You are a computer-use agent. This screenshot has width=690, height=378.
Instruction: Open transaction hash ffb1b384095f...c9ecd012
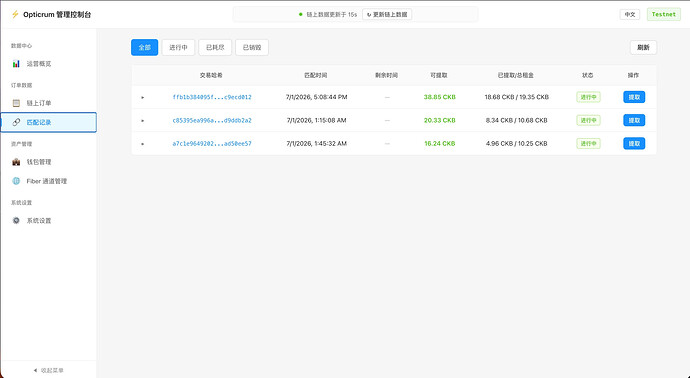point(212,97)
